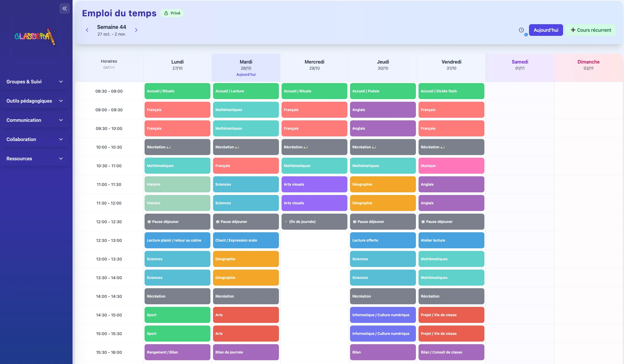This screenshot has width=624, height=364.
Task: Open the clock/timezone icon near Aujourd'hui
Action: coord(521,30)
